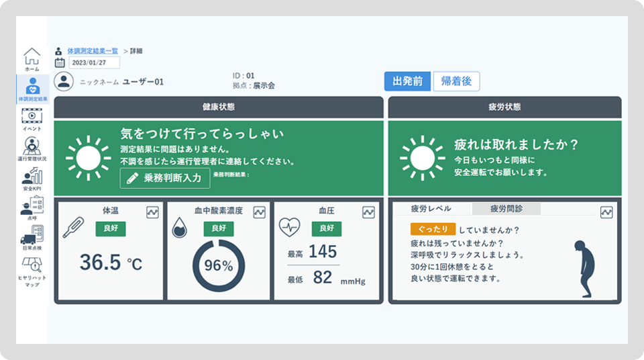Open 体調測定結果 sidebar item
This screenshot has width=644, height=360.
32,89
